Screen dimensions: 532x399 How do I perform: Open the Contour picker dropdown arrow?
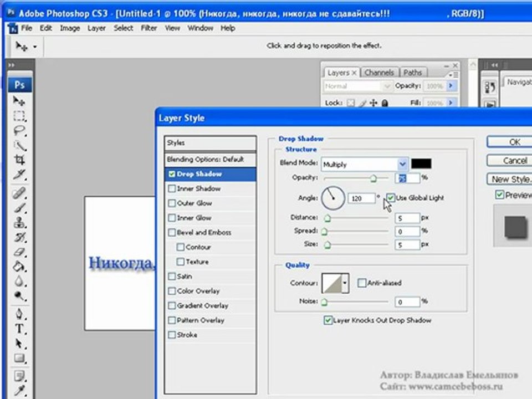pyautogui.click(x=345, y=283)
